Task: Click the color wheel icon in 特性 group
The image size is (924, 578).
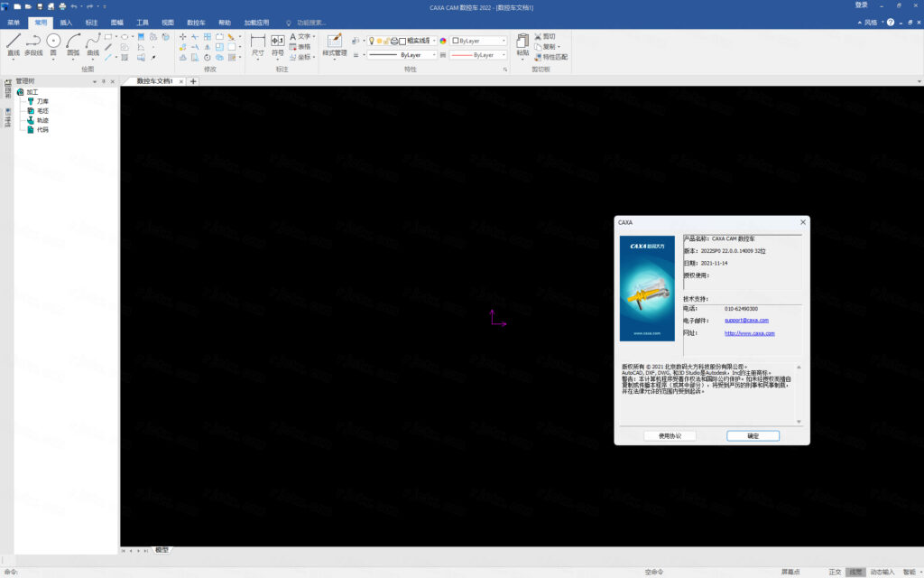Action: pos(443,41)
